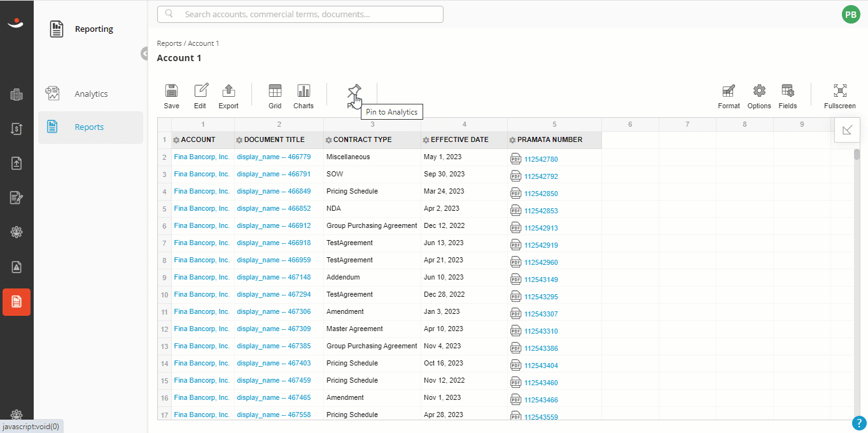Image resolution: width=868 pixels, height=433 pixels.
Task: Switch to Grid view
Action: 275,90
